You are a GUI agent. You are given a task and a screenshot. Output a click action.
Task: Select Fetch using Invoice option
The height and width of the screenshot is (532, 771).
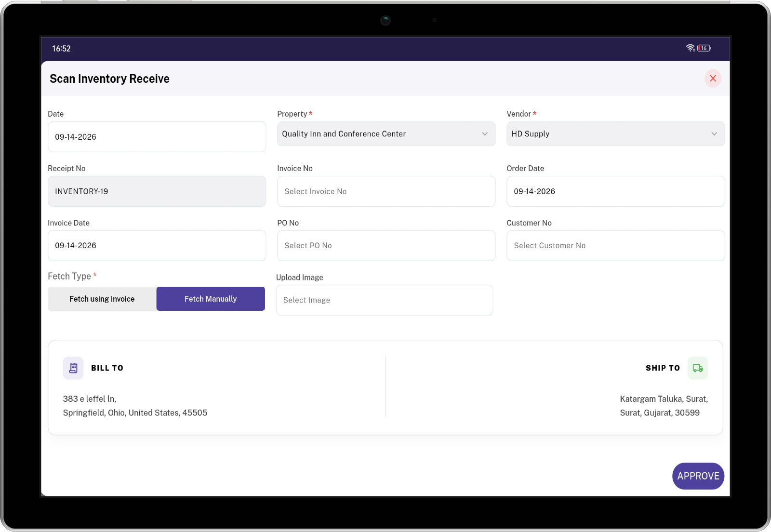click(102, 299)
